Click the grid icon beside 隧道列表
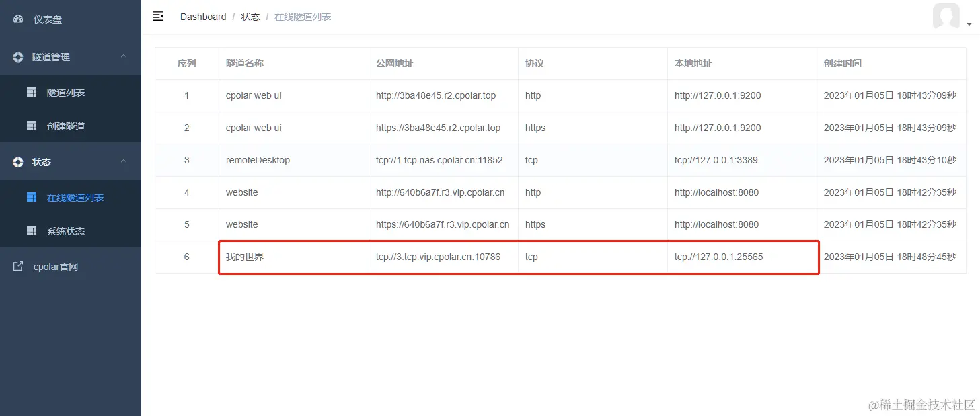Viewport: 980px width, 416px height. [32, 93]
